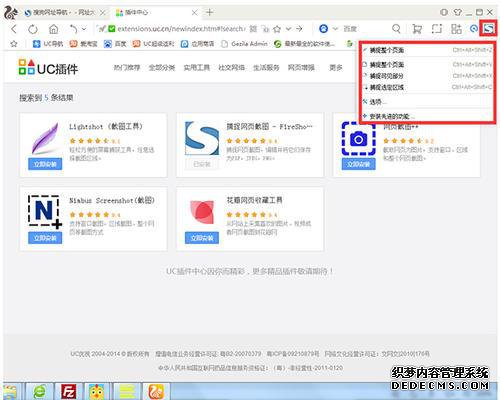Open UC Browser from the taskbar
This screenshot has width=500, height=400.
156,391
